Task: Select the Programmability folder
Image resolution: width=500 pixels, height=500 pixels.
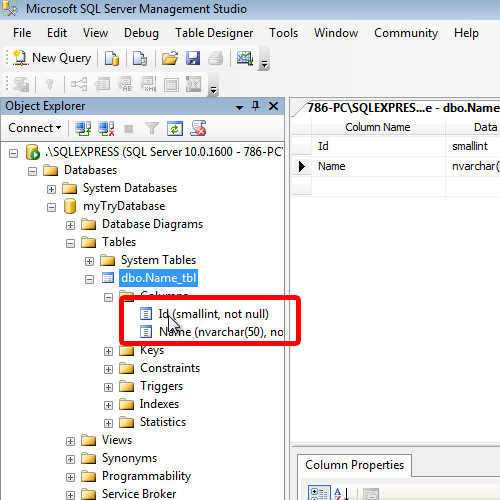Action: pyautogui.click(x=146, y=476)
